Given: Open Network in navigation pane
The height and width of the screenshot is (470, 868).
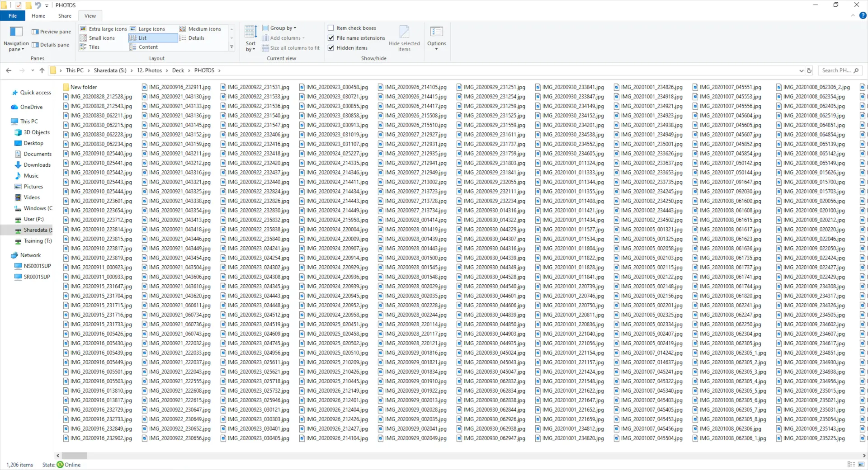Looking at the screenshot, I should pyautogui.click(x=26, y=255).
